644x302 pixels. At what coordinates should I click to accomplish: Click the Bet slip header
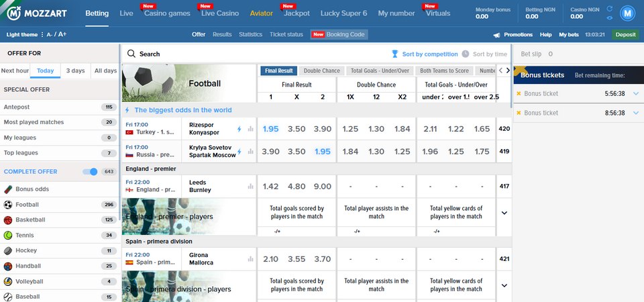pyautogui.click(x=578, y=54)
